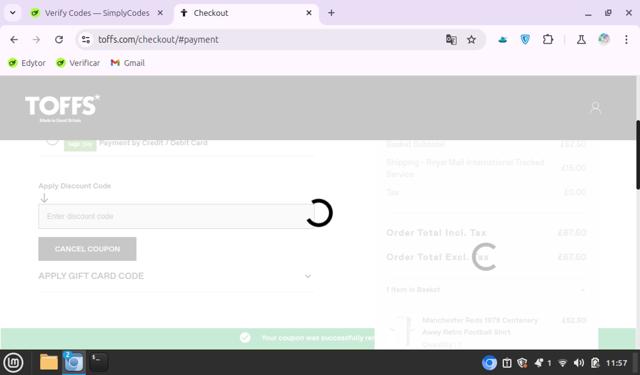Click the Apply Discount Code label
The width and height of the screenshot is (640, 375).
(75, 186)
